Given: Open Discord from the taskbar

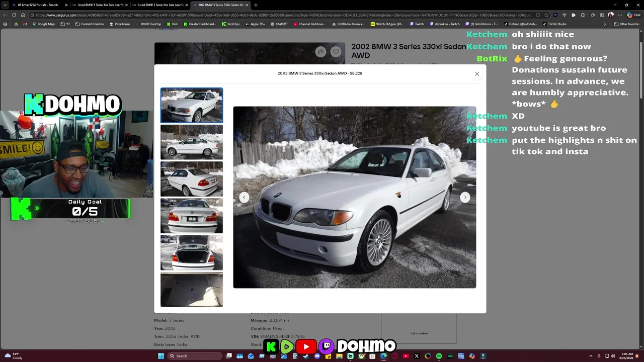Looking at the screenshot, I should click(x=317, y=356).
